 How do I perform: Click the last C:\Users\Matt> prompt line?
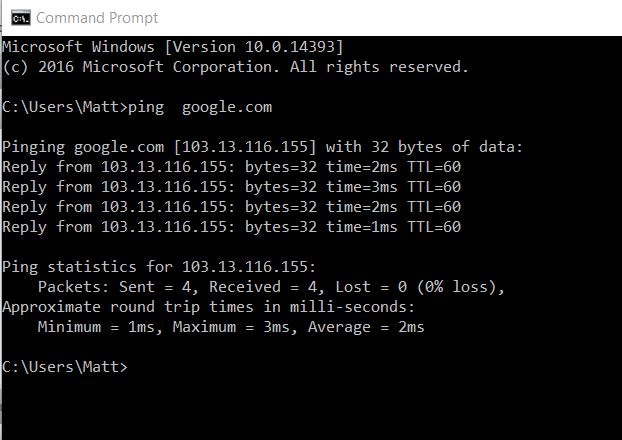click(64, 367)
